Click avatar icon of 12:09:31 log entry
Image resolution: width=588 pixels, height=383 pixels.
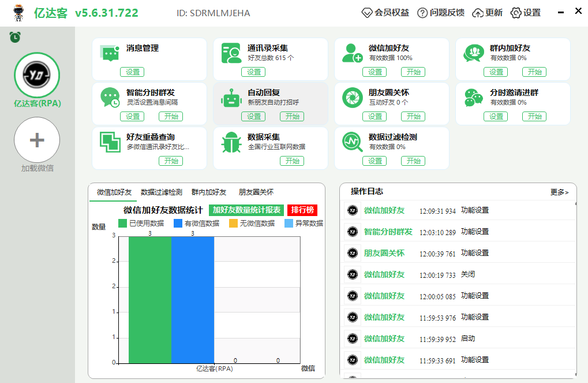[353, 210]
